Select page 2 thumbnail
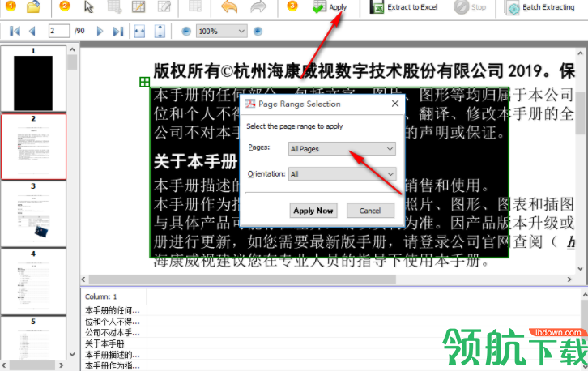This screenshot has height=371, width=588. (33, 147)
